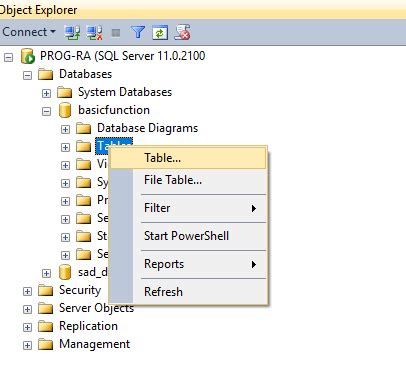Click the script with red X icon

182,32
